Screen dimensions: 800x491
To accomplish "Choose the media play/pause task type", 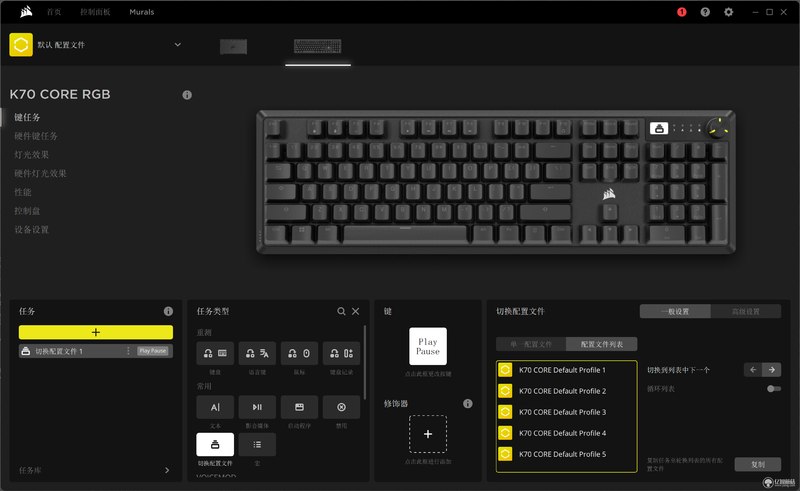I will [x=257, y=407].
